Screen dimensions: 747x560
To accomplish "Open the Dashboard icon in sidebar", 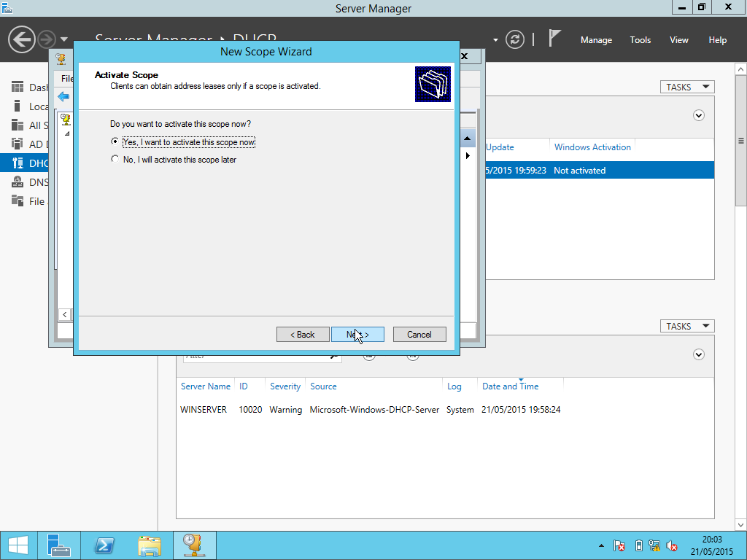I will click(x=18, y=87).
